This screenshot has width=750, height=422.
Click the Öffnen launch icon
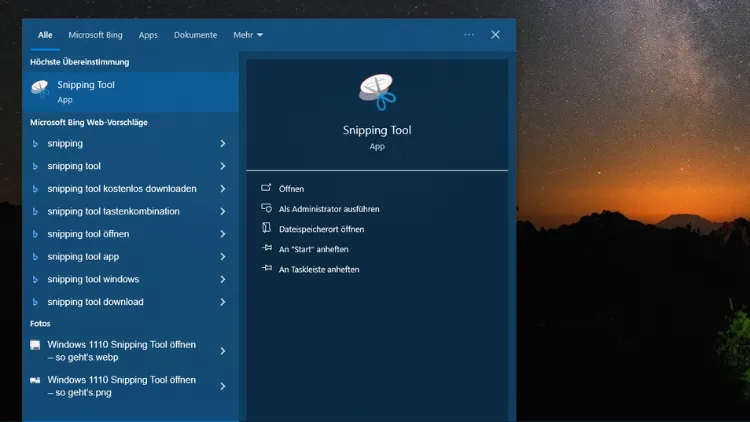266,188
